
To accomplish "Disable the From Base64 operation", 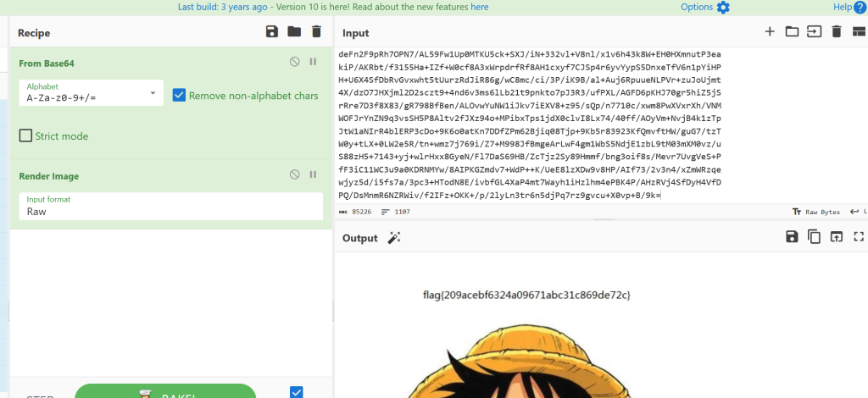I will pyautogui.click(x=294, y=62).
